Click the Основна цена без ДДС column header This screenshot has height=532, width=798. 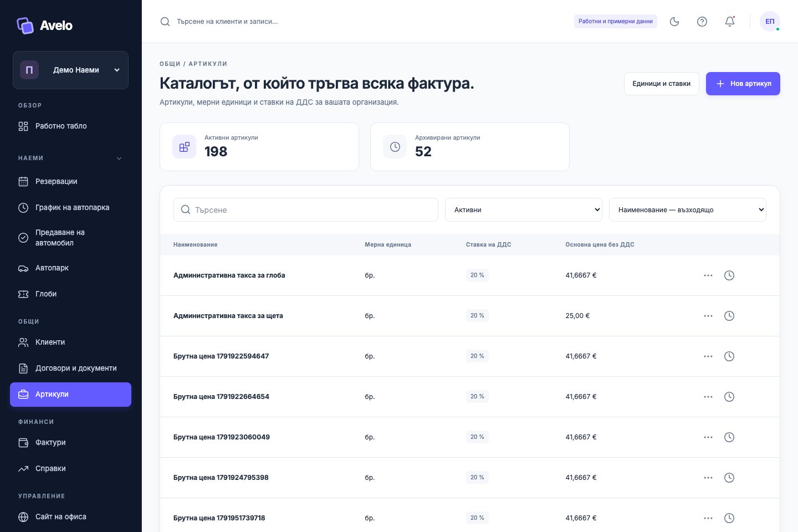tap(600, 245)
